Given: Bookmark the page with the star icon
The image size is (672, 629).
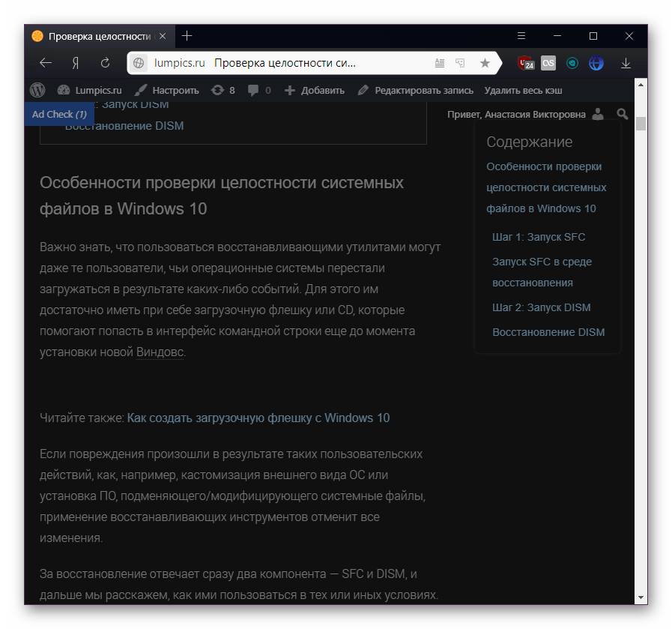Looking at the screenshot, I should point(485,63).
